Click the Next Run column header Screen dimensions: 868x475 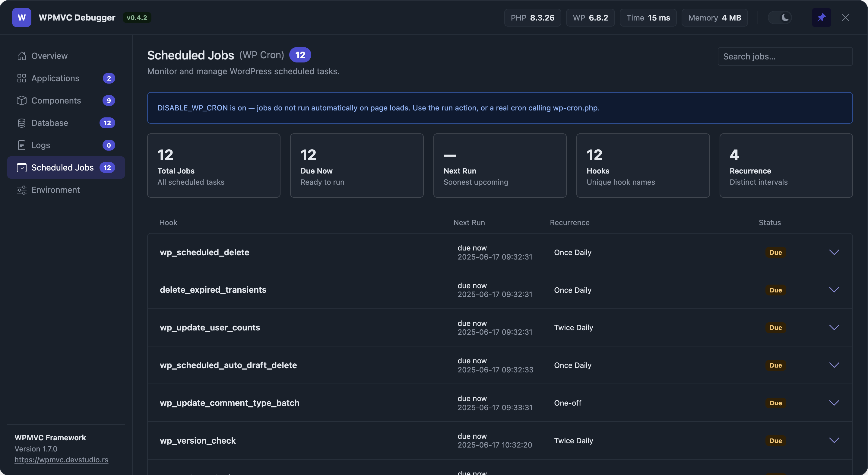(x=469, y=222)
